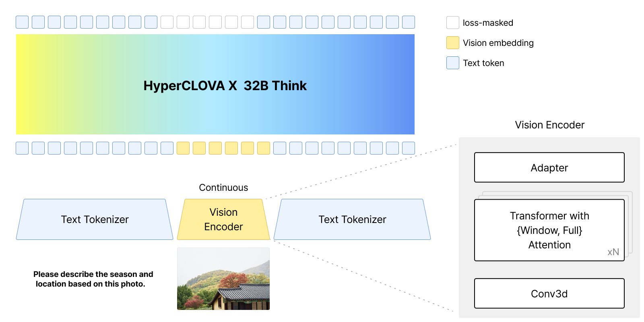Click the Transformer with Window, Full Attention box
644x322 pixels.
click(x=549, y=230)
